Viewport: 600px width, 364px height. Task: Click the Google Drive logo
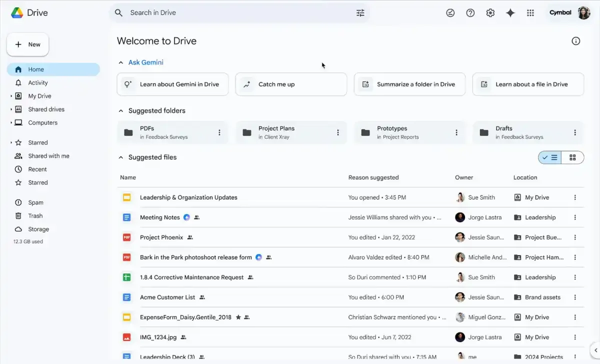point(17,13)
